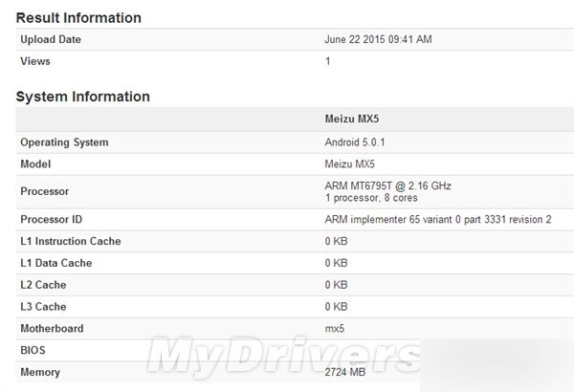Click the L3 Cache label
This screenshot has width=574, height=392.
[50, 307]
